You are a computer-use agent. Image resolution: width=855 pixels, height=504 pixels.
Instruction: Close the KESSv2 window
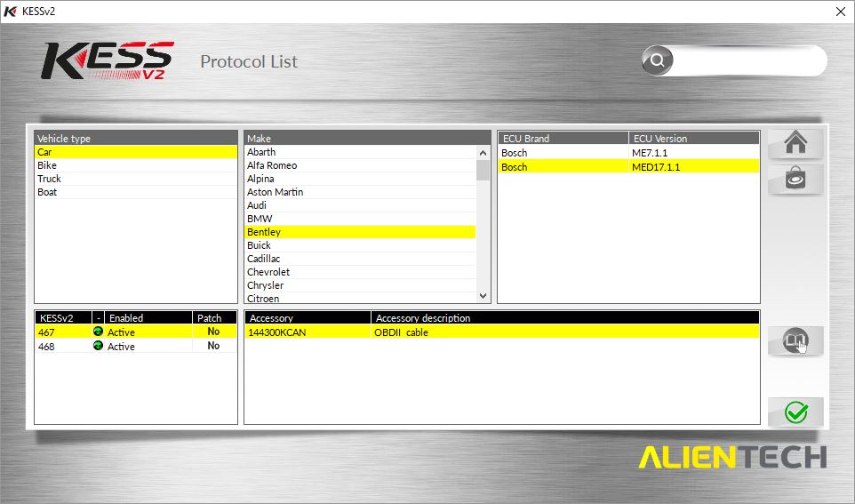pyautogui.click(x=840, y=11)
